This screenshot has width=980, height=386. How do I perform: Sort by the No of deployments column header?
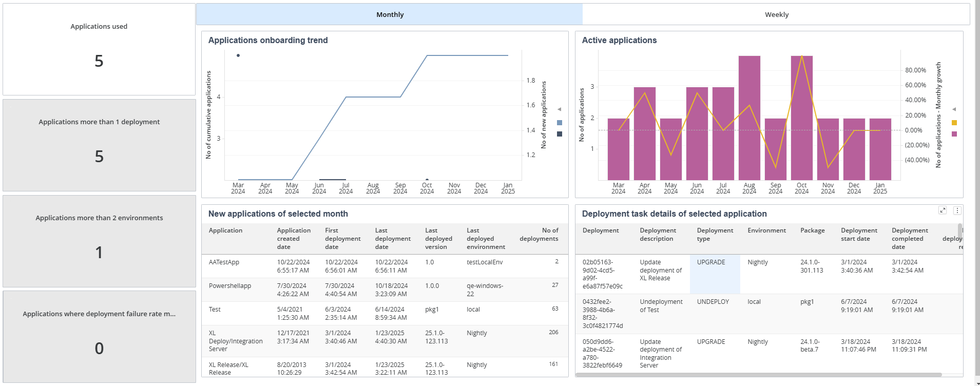coord(539,235)
